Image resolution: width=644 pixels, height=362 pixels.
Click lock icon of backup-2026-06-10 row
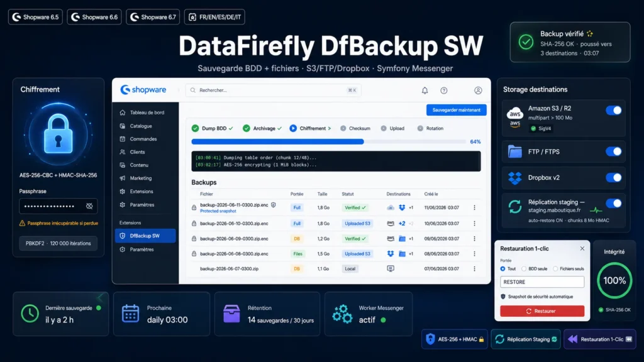194,223
